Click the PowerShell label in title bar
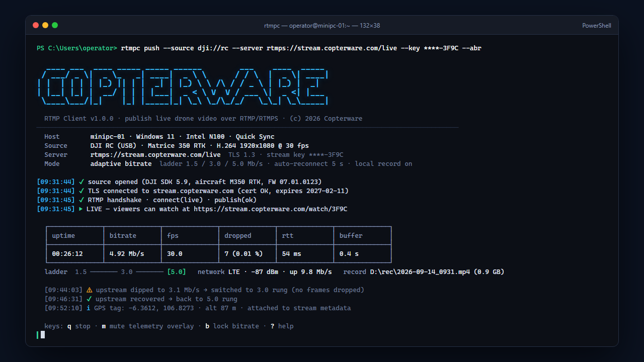Image resolution: width=644 pixels, height=362 pixels. tap(597, 26)
